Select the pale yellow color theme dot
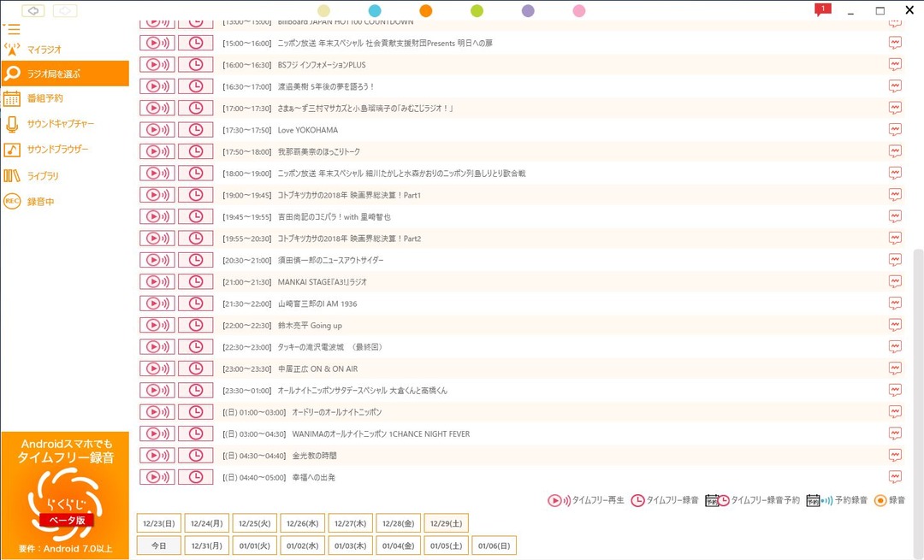Image resolution: width=924 pixels, height=560 pixels. [323, 10]
